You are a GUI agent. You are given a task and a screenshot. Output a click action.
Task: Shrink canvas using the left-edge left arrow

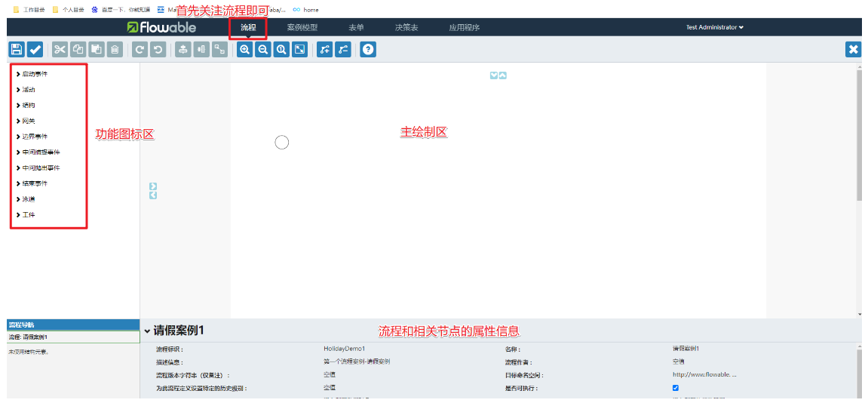[x=153, y=195]
